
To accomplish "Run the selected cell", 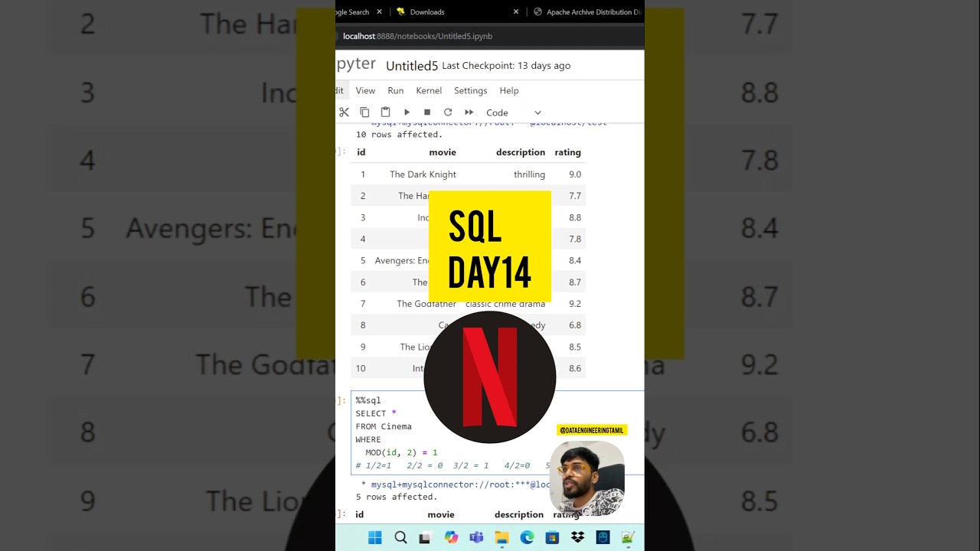I will tap(407, 112).
